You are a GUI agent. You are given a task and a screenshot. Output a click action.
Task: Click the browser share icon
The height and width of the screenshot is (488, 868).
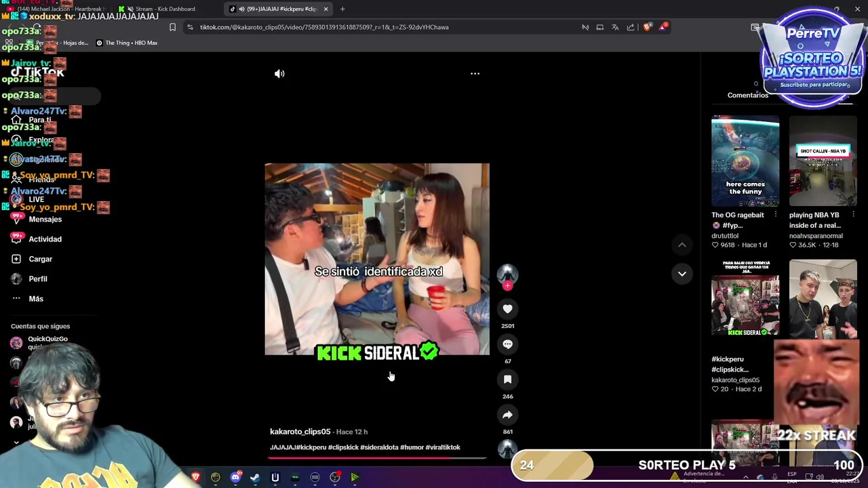(x=631, y=27)
